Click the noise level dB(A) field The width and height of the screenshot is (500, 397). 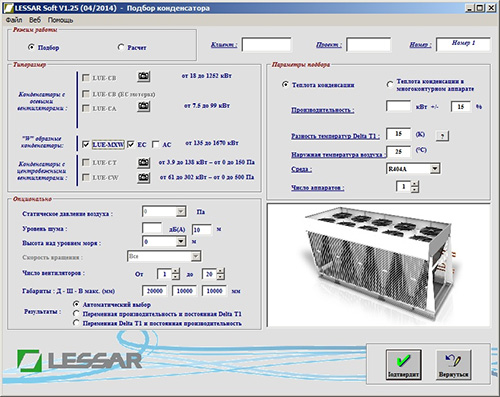152,228
